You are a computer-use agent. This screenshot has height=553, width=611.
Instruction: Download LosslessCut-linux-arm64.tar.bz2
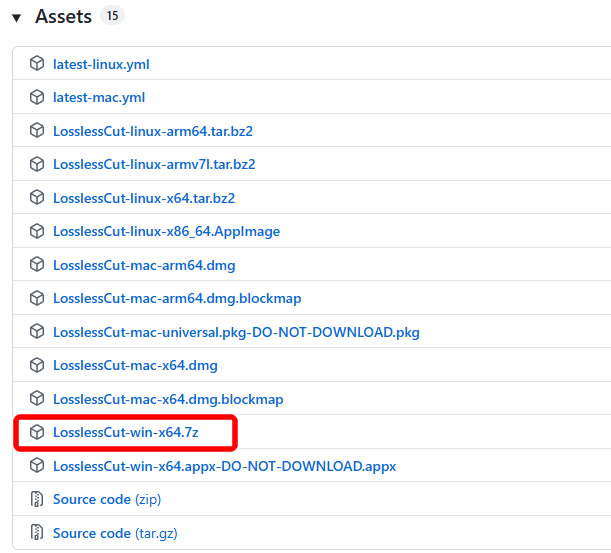pos(153,131)
